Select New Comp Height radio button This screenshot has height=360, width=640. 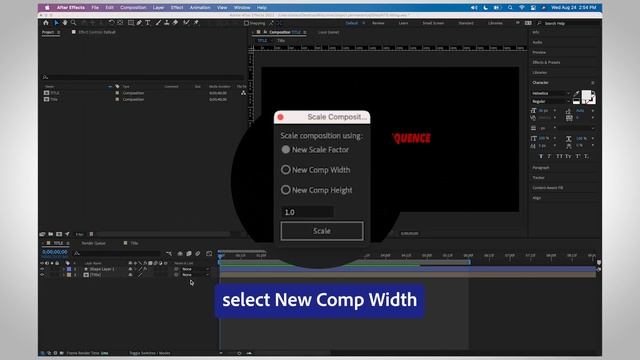[286, 190]
